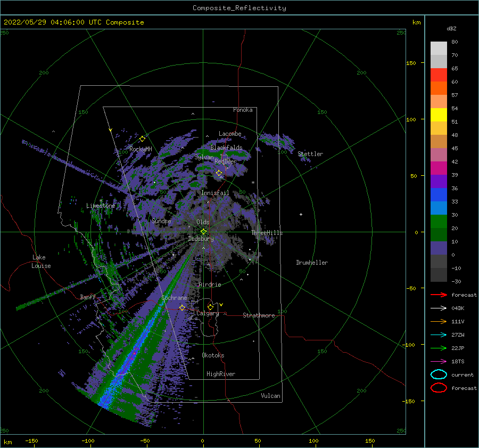Click the km unit label at bottom left

tap(7, 442)
